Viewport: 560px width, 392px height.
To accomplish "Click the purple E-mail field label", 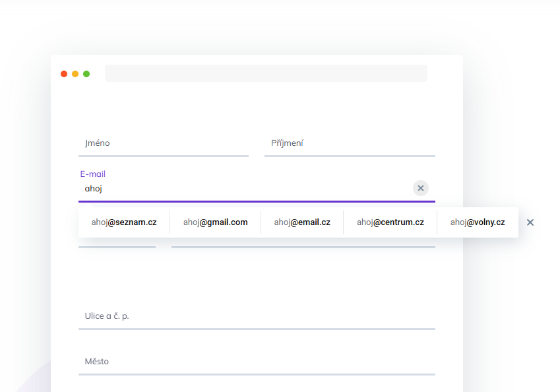I will click(93, 174).
